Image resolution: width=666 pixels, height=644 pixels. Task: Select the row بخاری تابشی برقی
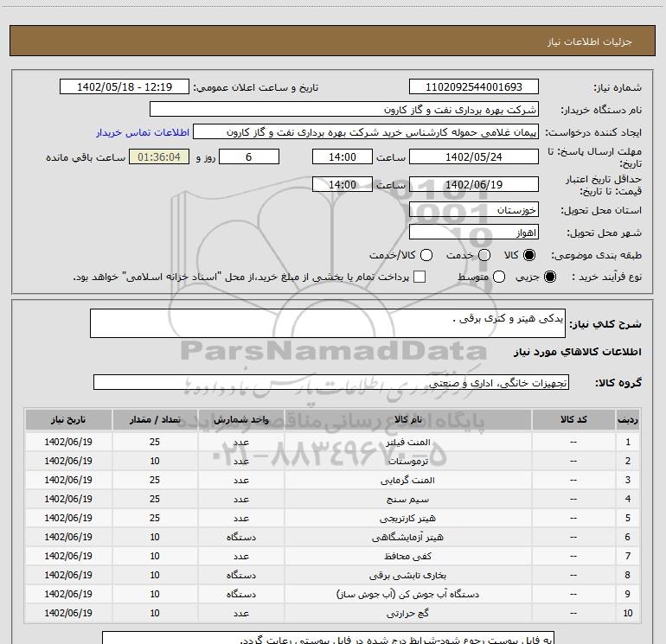coord(332,575)
